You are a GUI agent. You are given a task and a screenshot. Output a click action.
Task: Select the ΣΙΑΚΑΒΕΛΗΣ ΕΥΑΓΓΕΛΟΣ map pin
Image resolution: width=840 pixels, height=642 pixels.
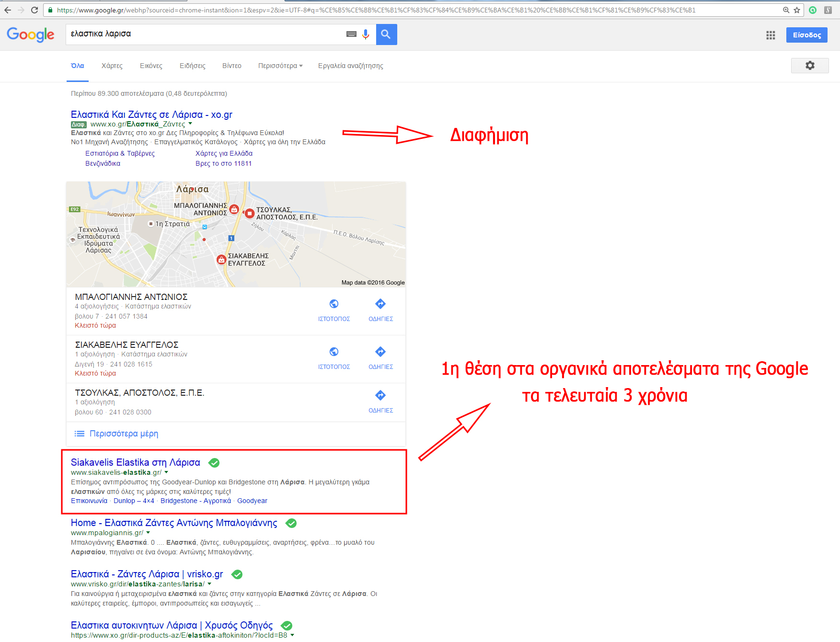(x=221, y=260)
